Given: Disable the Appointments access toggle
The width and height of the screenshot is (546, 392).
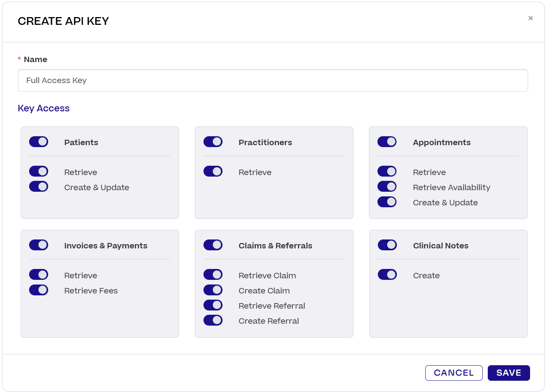Looking at the screenshot, I should (x=387, y=142).
